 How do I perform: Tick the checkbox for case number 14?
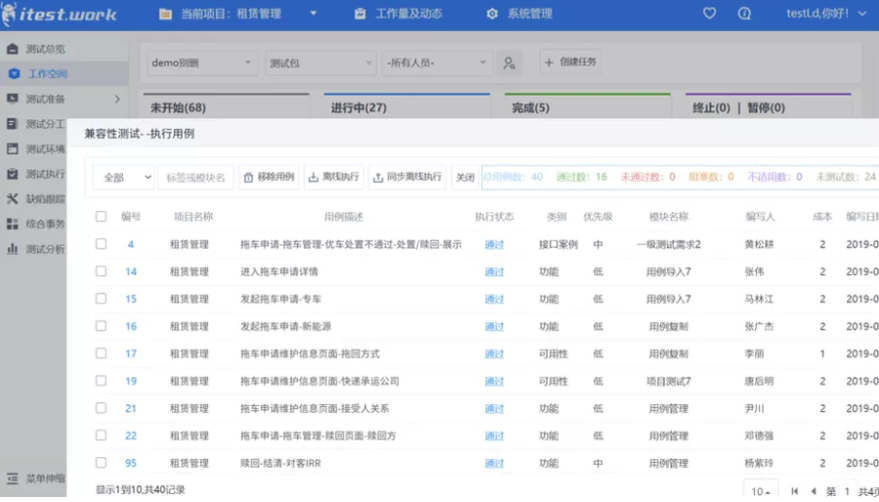point(101,271)
